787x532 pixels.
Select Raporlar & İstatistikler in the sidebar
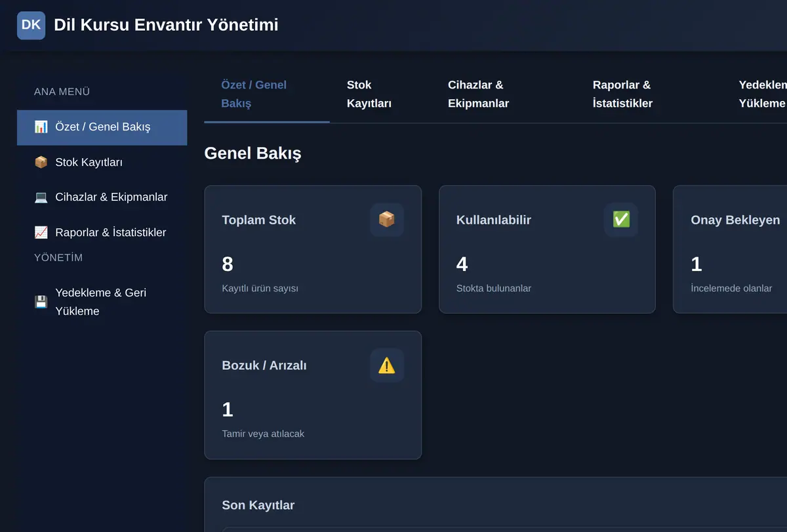(x=102, y=232)
